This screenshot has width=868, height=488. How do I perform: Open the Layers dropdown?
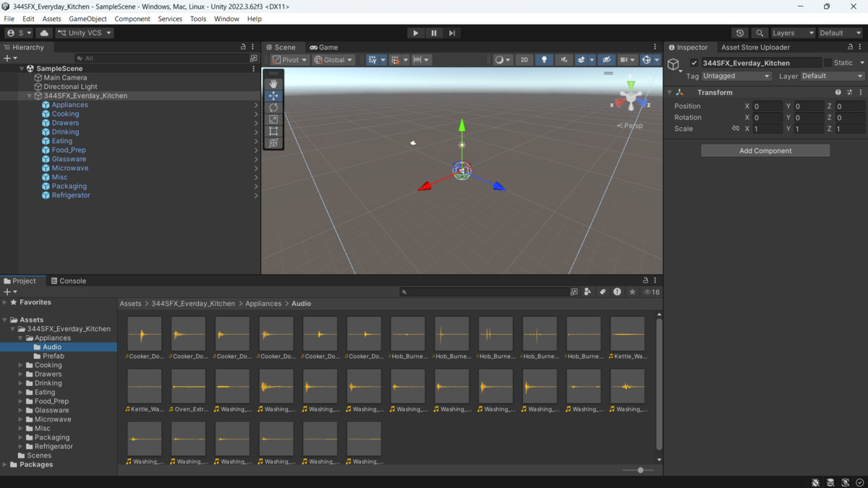793,33
